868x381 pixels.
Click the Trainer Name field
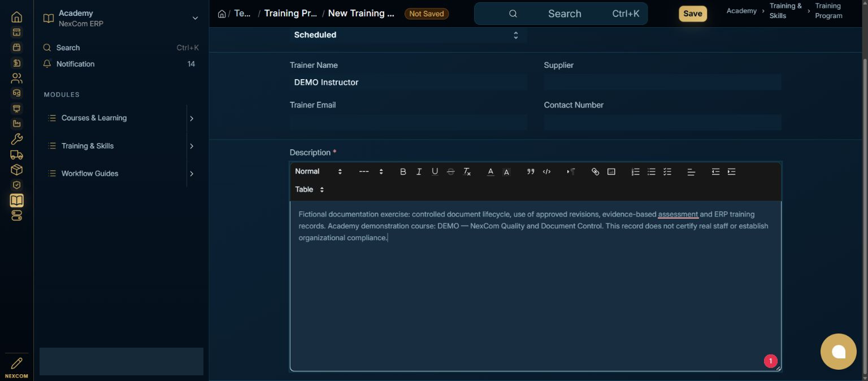[408, 83]
